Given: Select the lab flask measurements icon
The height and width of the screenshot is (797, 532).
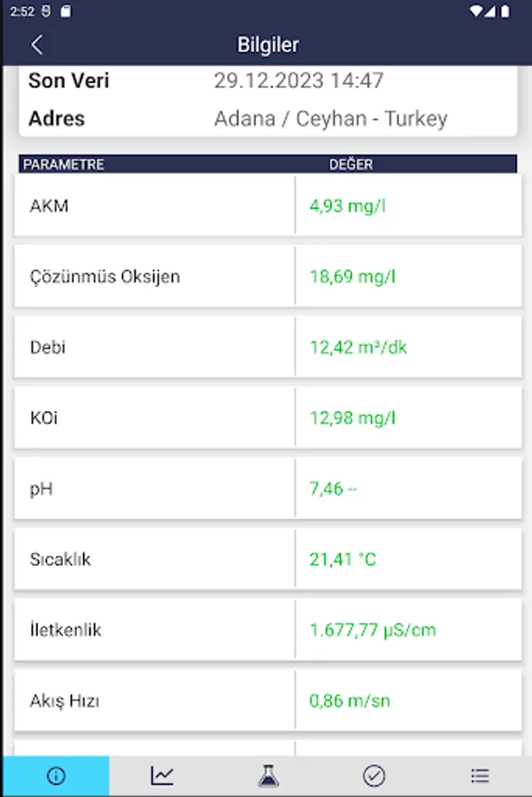Looking at the screenshot, I should tap(266, 775).
